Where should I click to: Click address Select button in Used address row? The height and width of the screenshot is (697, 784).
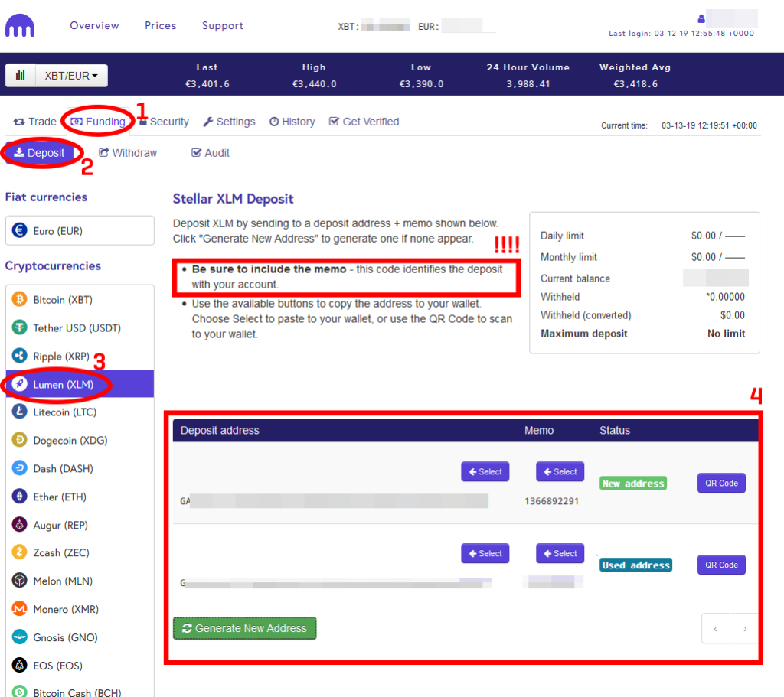485,554
